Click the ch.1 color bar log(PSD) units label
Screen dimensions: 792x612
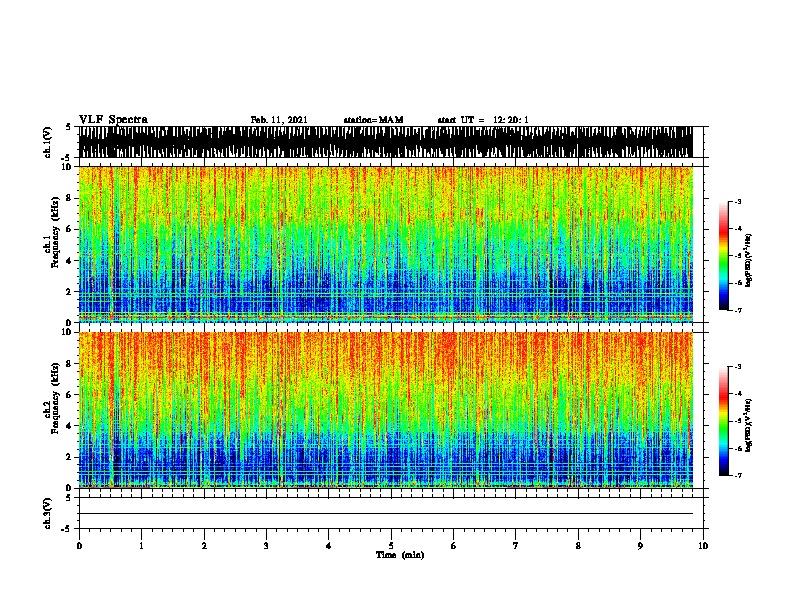point(749,260)
